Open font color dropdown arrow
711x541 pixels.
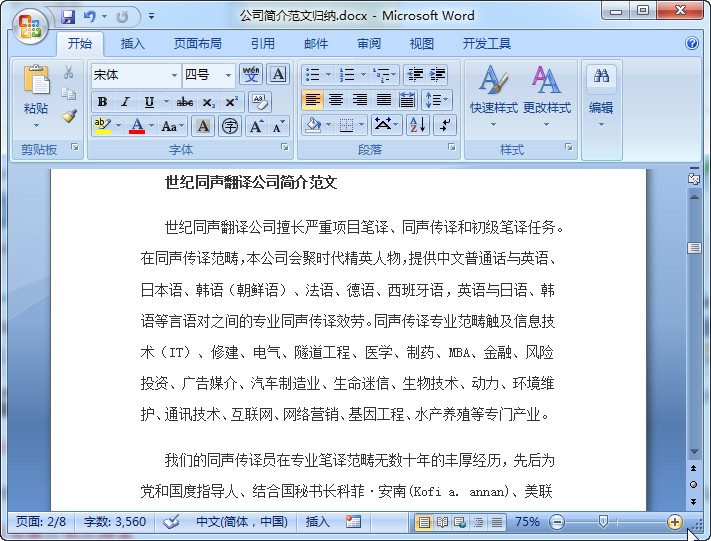[x=151, y=126]
